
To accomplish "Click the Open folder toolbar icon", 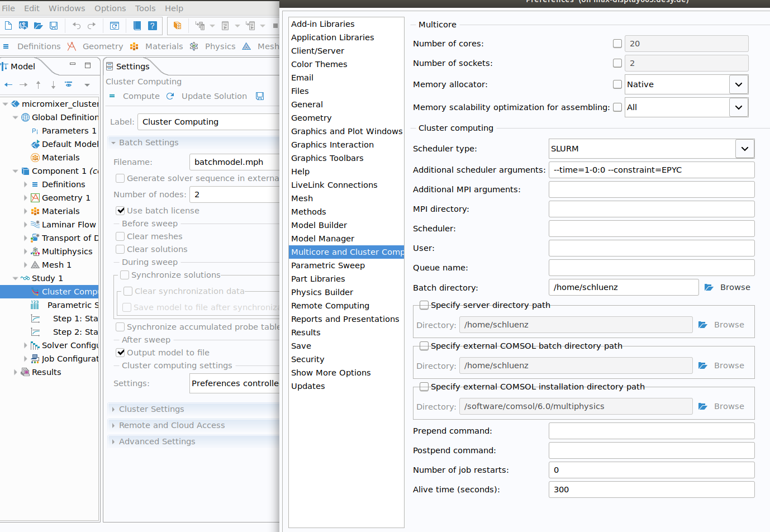I will (x=39, y=26).
